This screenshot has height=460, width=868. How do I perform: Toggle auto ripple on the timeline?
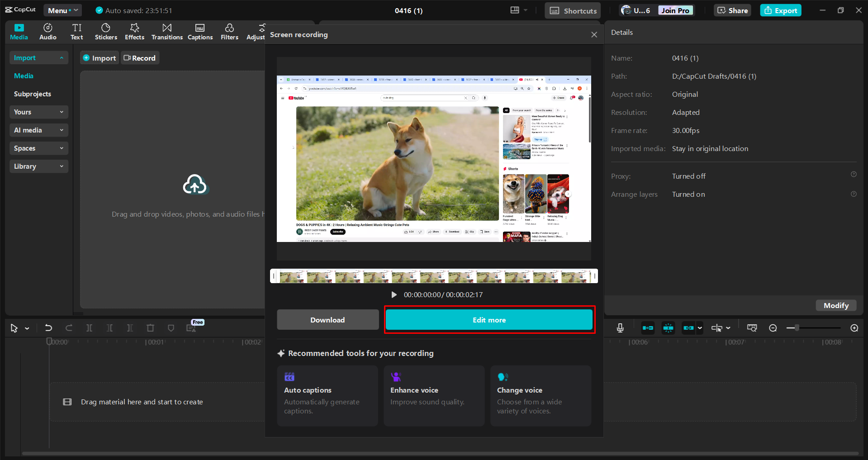point(648,328)
